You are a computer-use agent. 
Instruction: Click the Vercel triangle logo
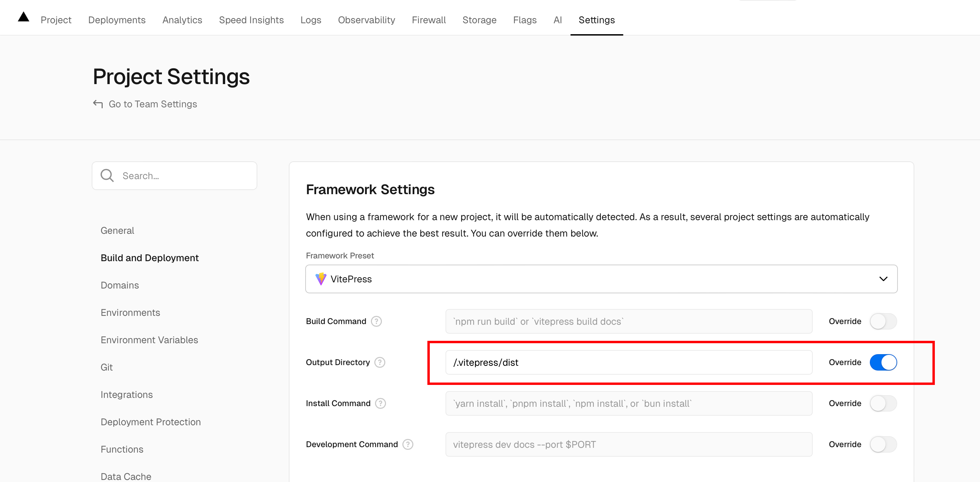click(24, 17)
